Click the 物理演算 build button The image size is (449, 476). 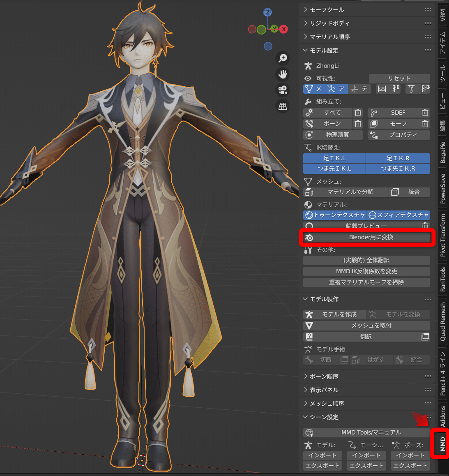pyautogui.click(x=333, y=135)
